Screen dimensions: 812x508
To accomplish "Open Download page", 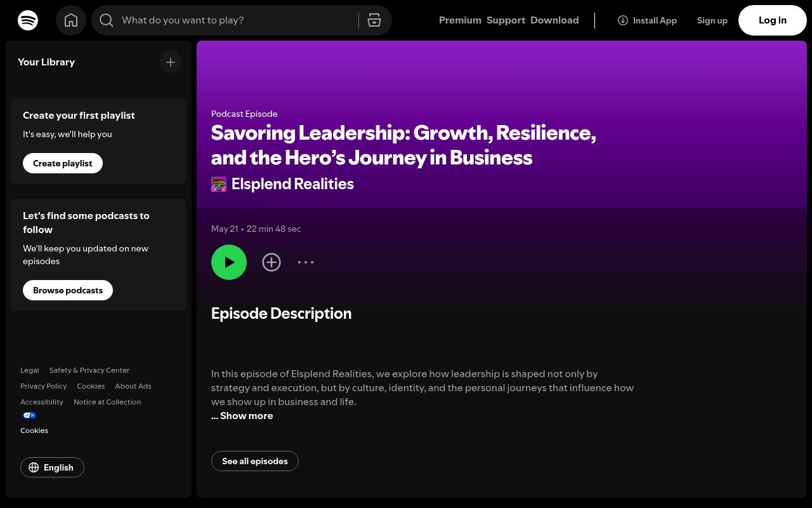I will click(x=554, y=20).
